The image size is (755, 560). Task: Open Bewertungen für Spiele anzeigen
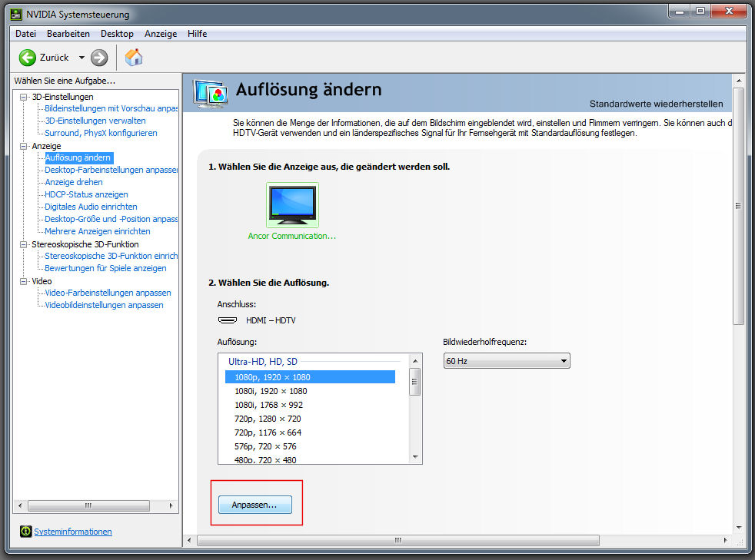(105, 268)
